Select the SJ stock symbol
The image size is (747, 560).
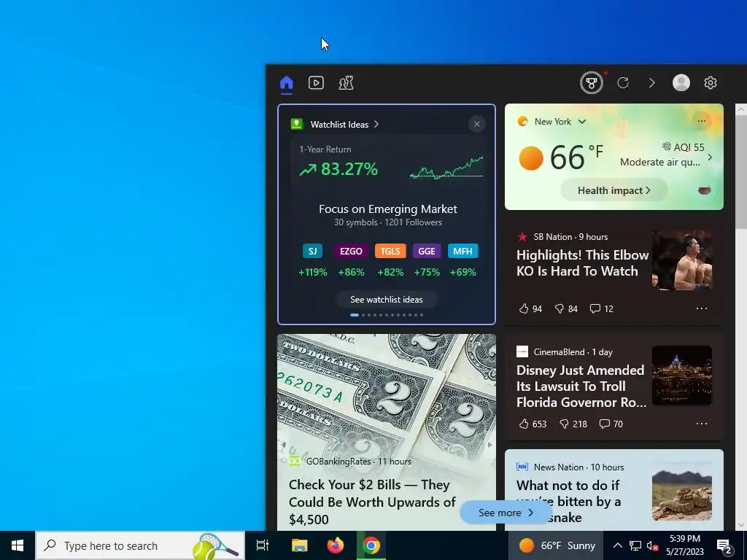point(312,251)
